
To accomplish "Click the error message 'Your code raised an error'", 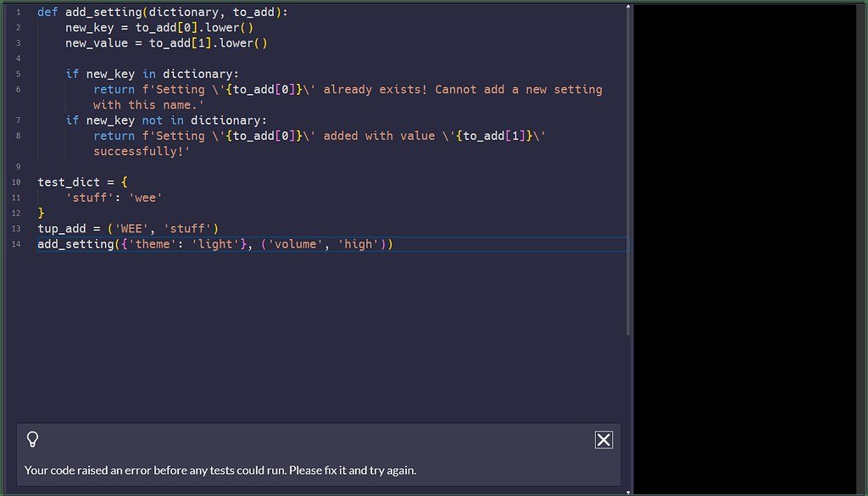I will point(220,471).
